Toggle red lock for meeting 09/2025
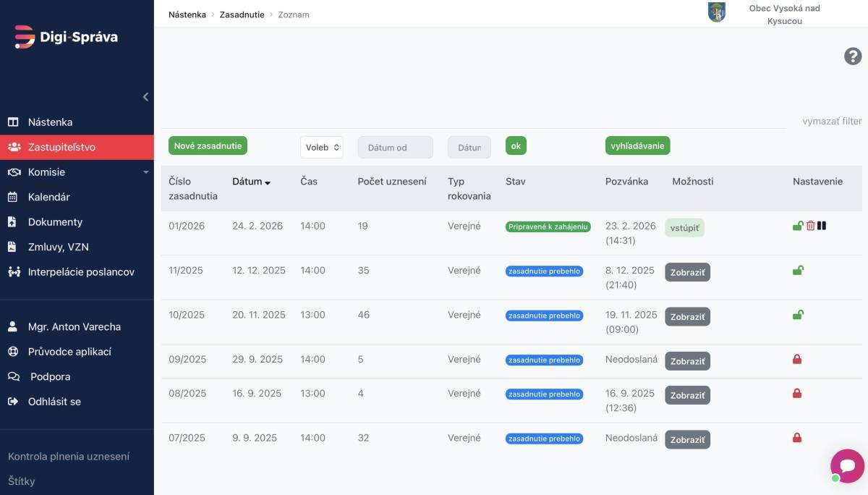The width and height of the screenshot is (868, 495). pyautogui.click(x=797, y=359)
